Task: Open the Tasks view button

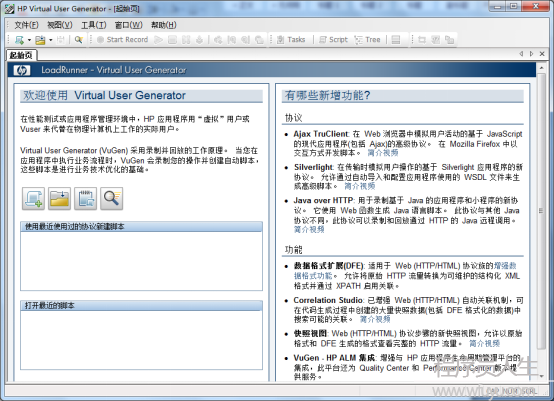Action: click(x=291, y=40)
